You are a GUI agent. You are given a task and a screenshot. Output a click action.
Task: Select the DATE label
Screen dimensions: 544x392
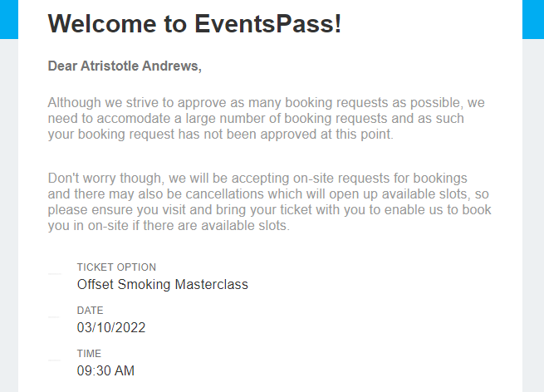91,310
